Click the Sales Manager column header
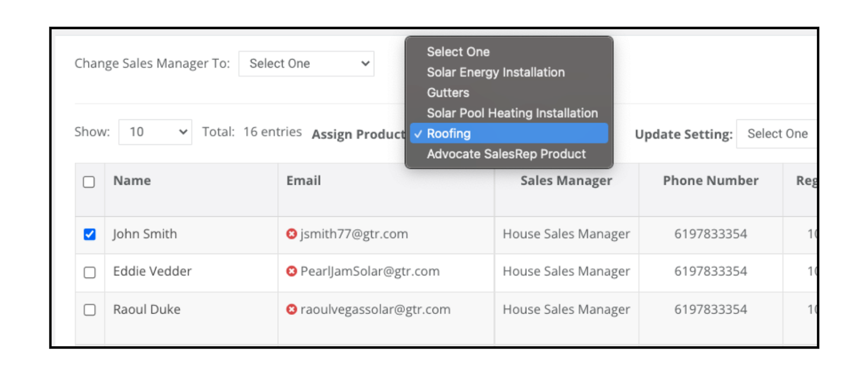This screenshot has height=375, width=868. [566, 181]
